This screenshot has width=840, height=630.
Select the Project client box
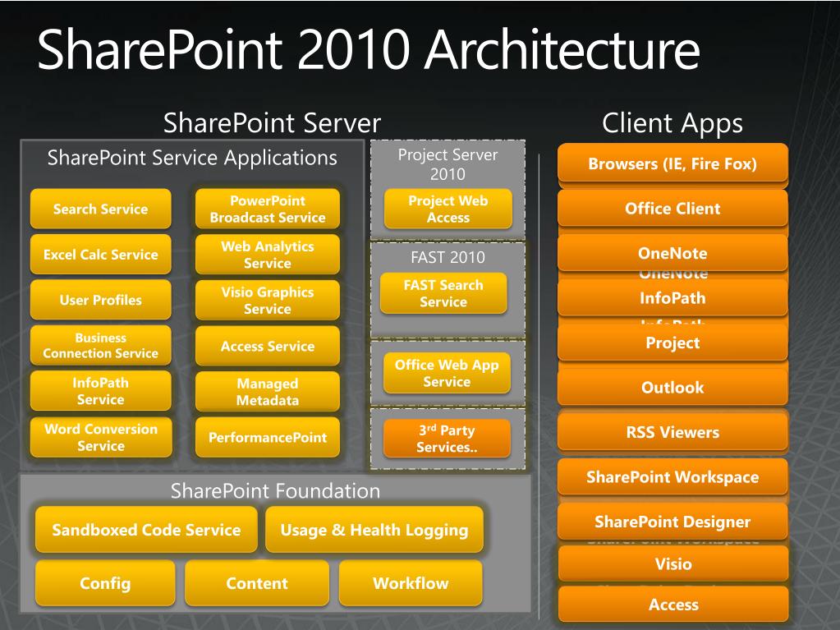[672, 342]
